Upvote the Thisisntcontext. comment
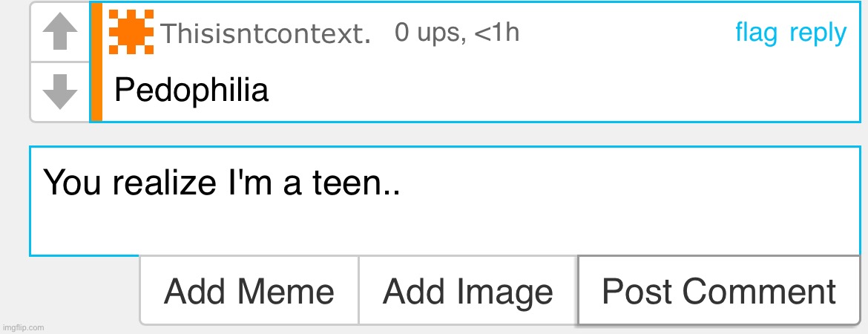 click(60, 32)
